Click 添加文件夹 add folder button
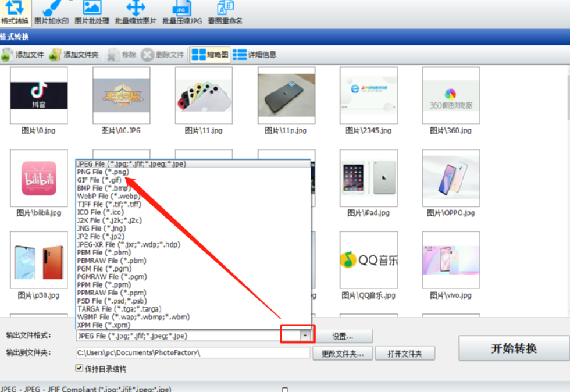 (74, 55)
